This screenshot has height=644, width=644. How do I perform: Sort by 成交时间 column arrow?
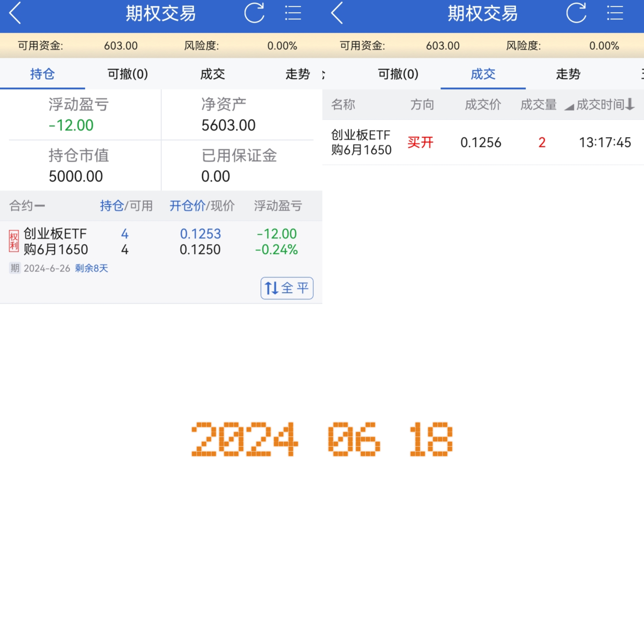click(x=630, y=104)
